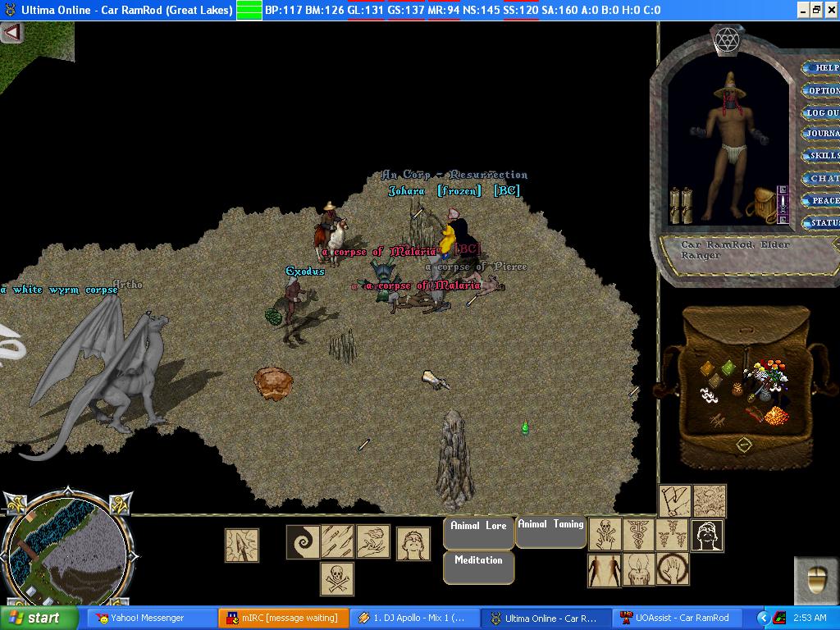Use the Animal Lore skill button
The height and width of the screenshot is (630, 840).
478,533
